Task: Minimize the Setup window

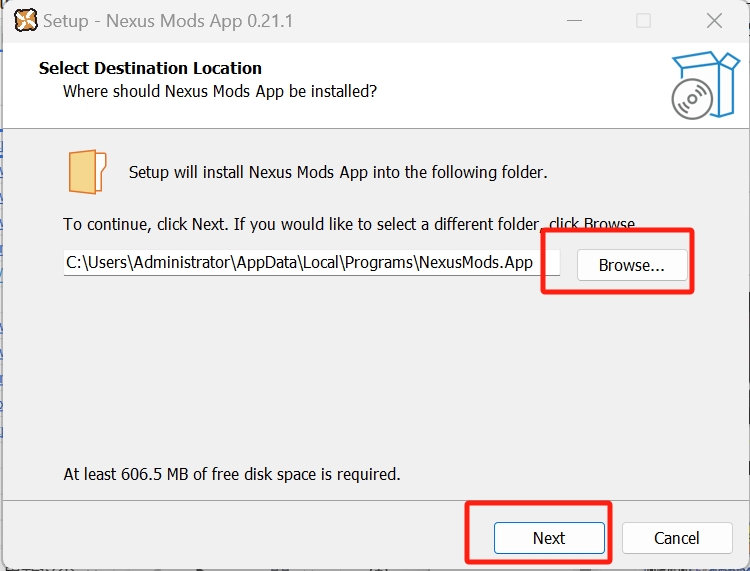Action: point(574,21)
